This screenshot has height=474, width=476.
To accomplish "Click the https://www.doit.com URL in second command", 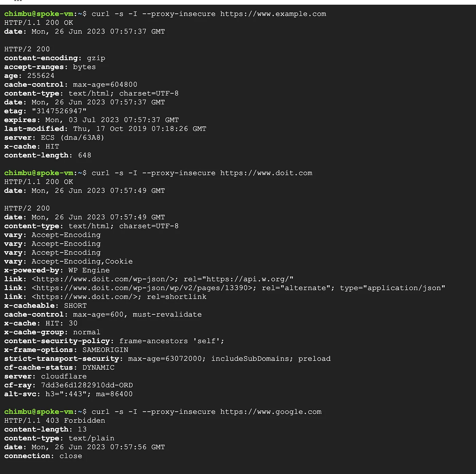I will pyautogui.click(x=266, y=173).
